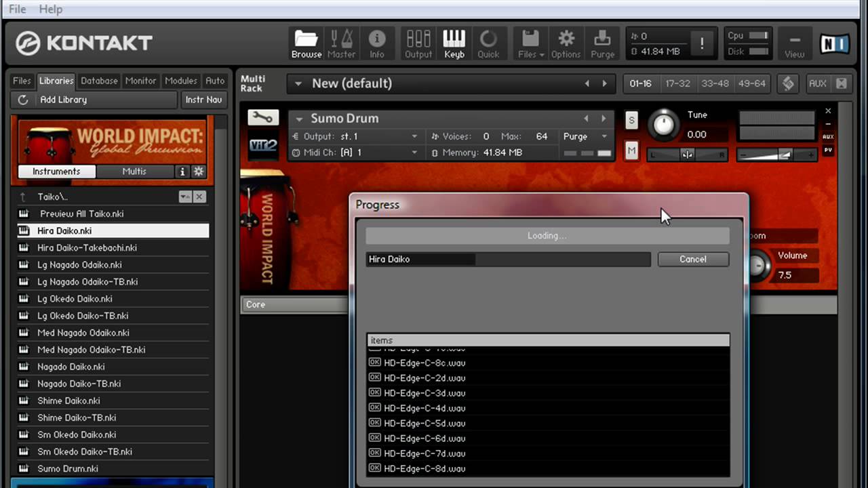Open the wrench edit mode for Sumo Drum
This screenshot has height=488, width=868.
pyautogui.click(x=262, y=118)
